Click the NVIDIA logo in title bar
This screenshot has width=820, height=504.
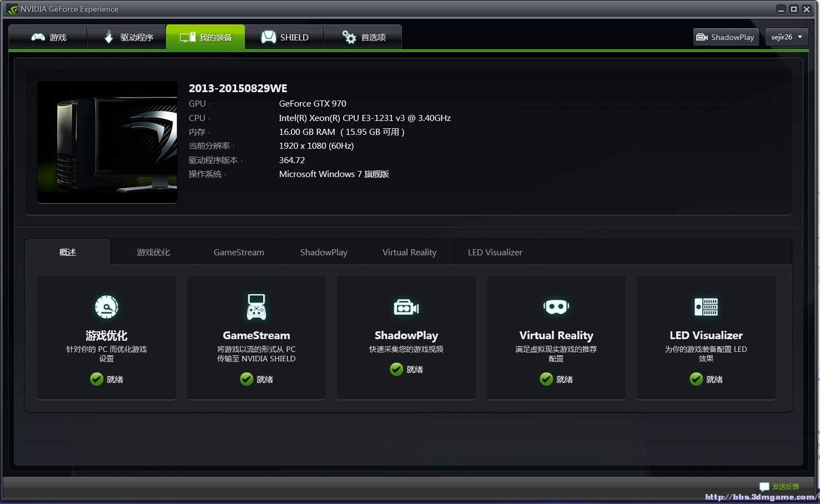[x=12, y=9]
